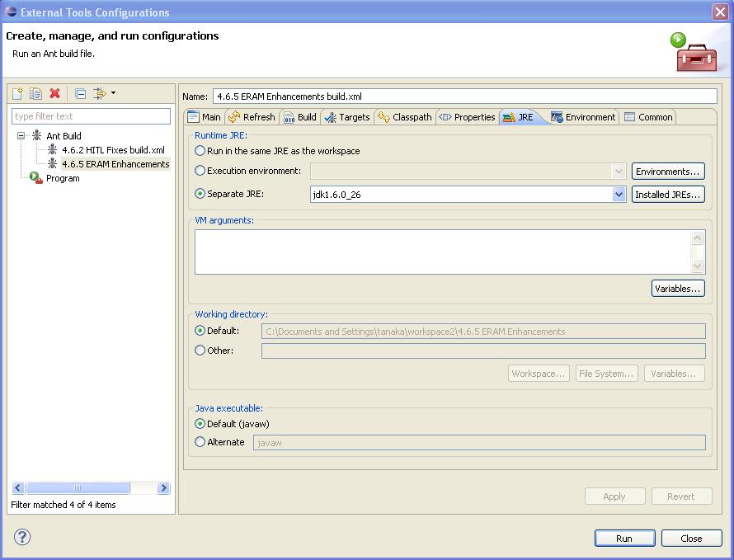This screenshot has height=560, width=734.
Task: Delete the selected launch configuration
Action: tap(54, 94)
